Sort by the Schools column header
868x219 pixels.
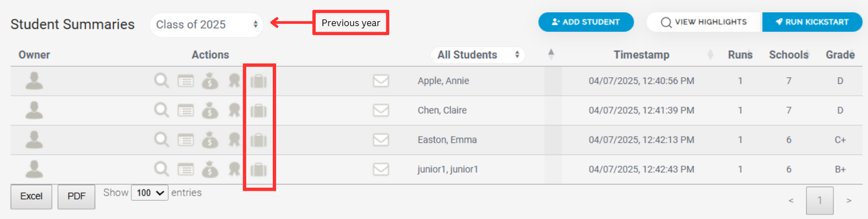click(x=788, y=55)
